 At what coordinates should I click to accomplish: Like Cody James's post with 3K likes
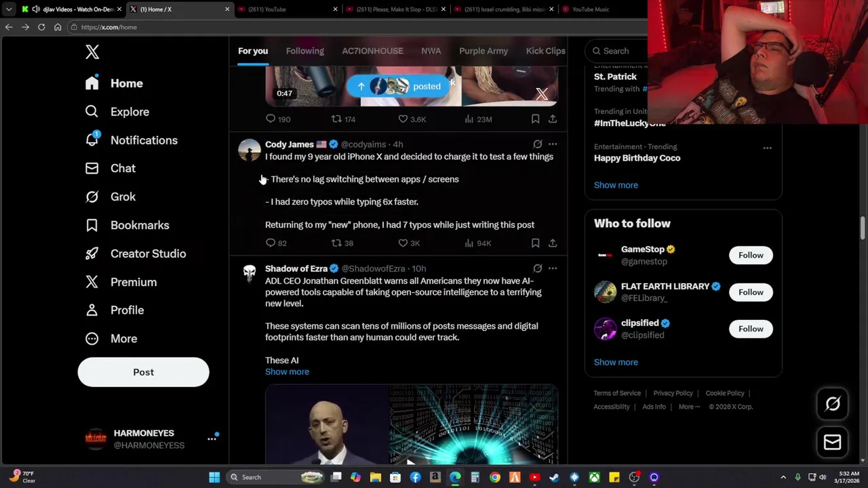click(409, 243)
